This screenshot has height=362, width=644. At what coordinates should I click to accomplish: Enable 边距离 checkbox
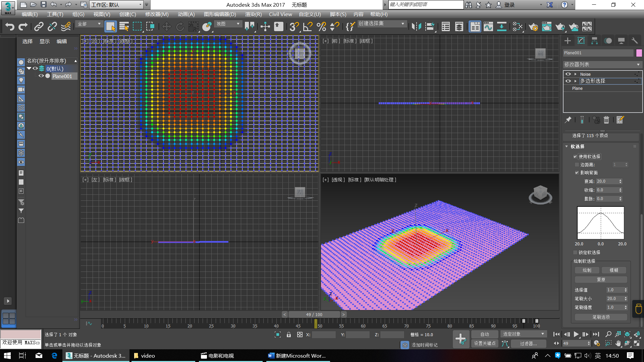(577, 165)
